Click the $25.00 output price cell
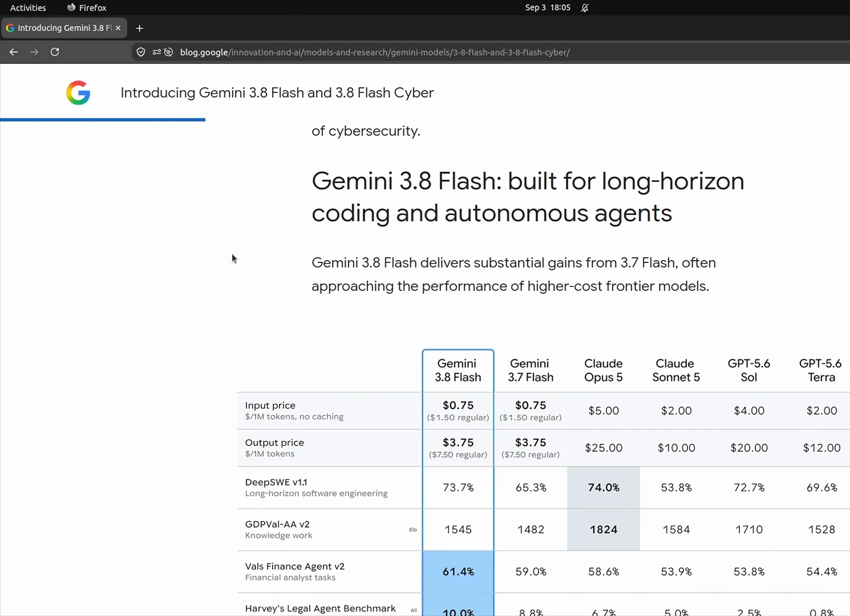Image resolution: width=850 pixels, height=616 pixels. (604, 448)
